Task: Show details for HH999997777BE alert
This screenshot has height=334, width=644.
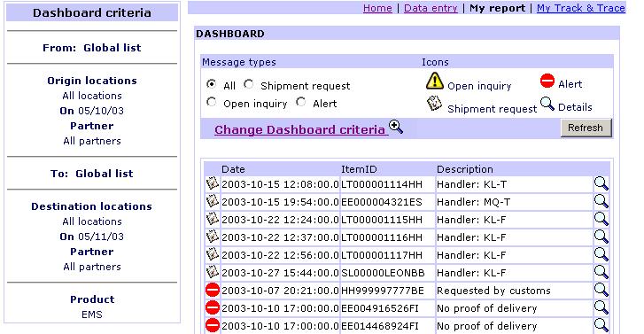Action: click(601, 290)
